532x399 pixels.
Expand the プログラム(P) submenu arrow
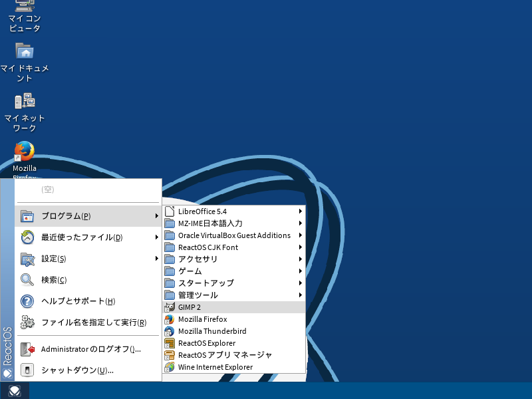(156, 215)
